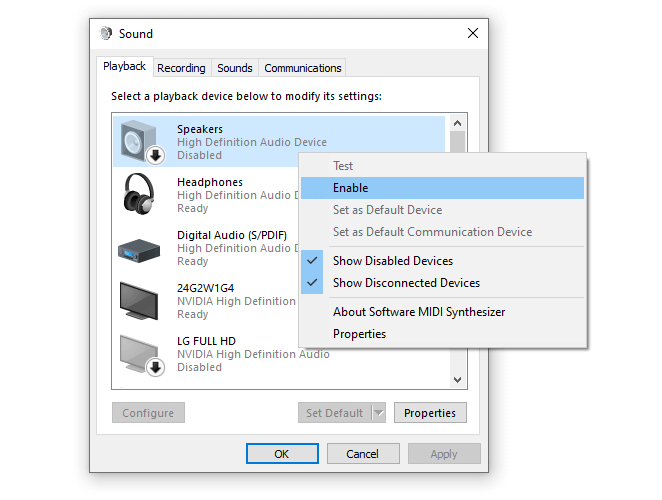Select Set as Default Communication Device entry

(x=442, y=232)
